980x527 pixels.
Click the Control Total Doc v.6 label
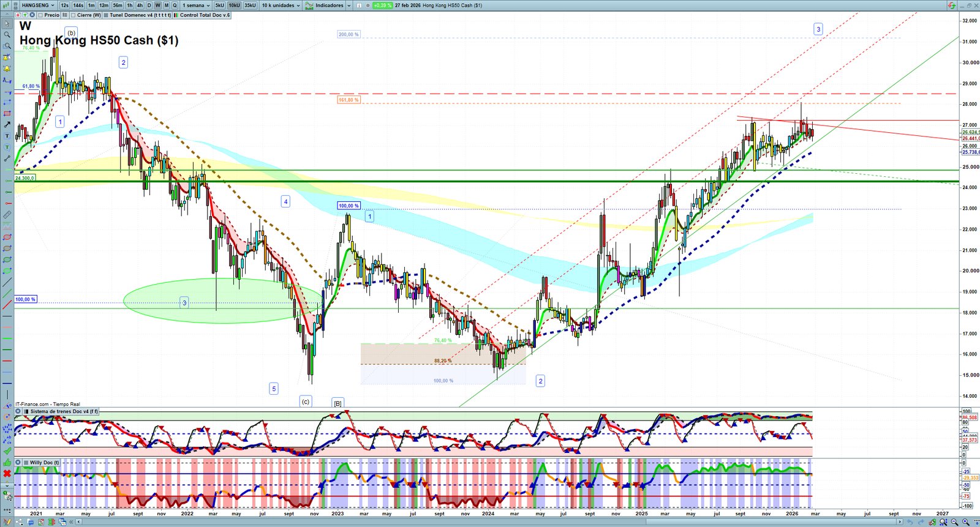pyautogui.click(x=205, y=15)
